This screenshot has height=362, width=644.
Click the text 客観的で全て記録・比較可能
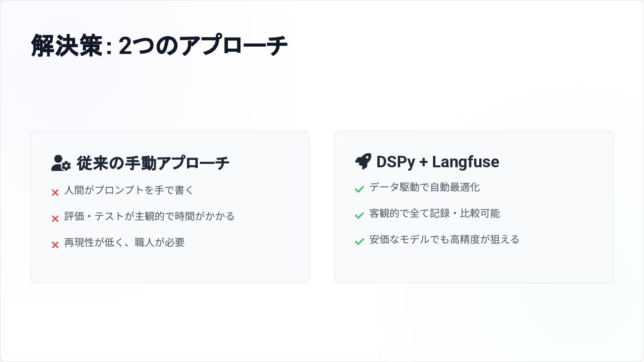(x=435, y=213)
